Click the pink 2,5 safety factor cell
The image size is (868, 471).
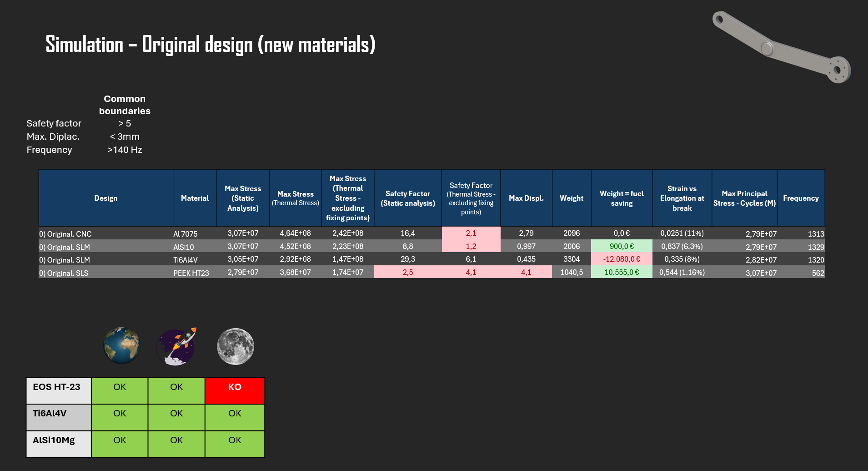[407, 272]
